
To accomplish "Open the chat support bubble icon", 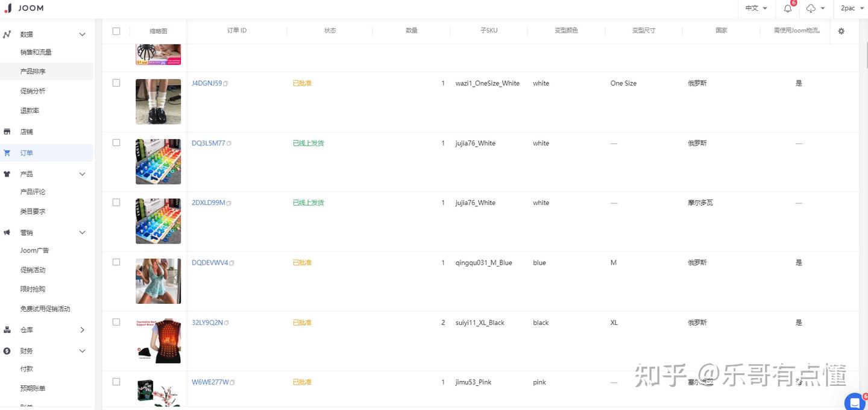I will tap(855, 402).
